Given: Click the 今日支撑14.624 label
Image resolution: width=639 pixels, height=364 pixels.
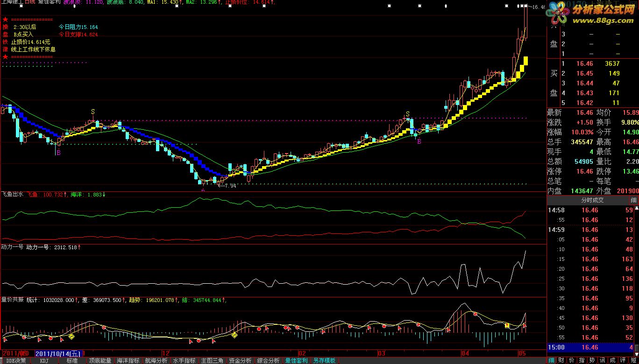Looking at the screenshot, I should (78, 34).
